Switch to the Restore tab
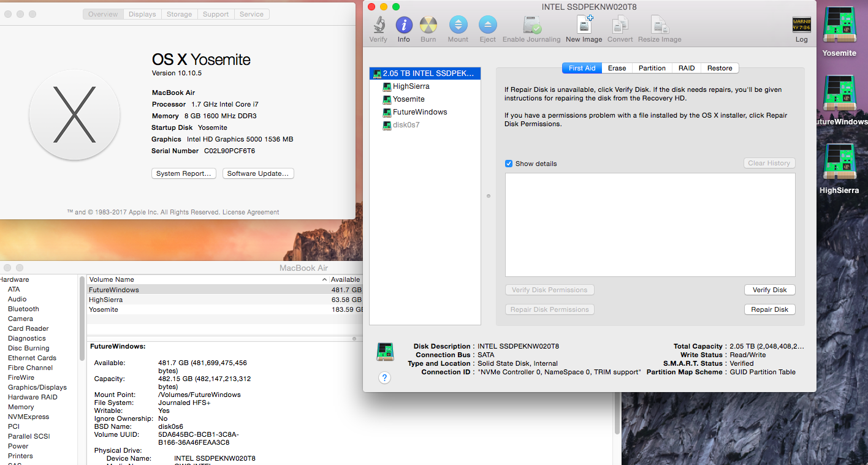This screenshot has width=868, height=465. [720, 68]
